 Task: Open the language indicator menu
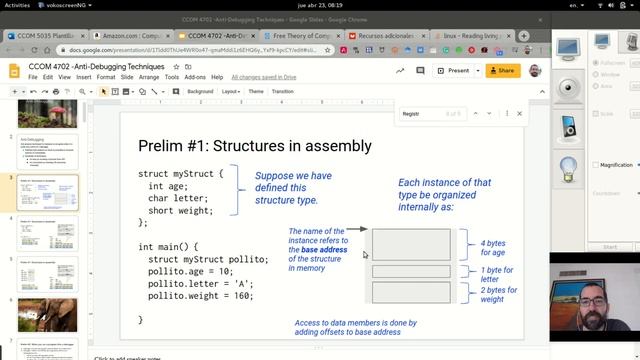pyautogui.click(x=577, y=5)
